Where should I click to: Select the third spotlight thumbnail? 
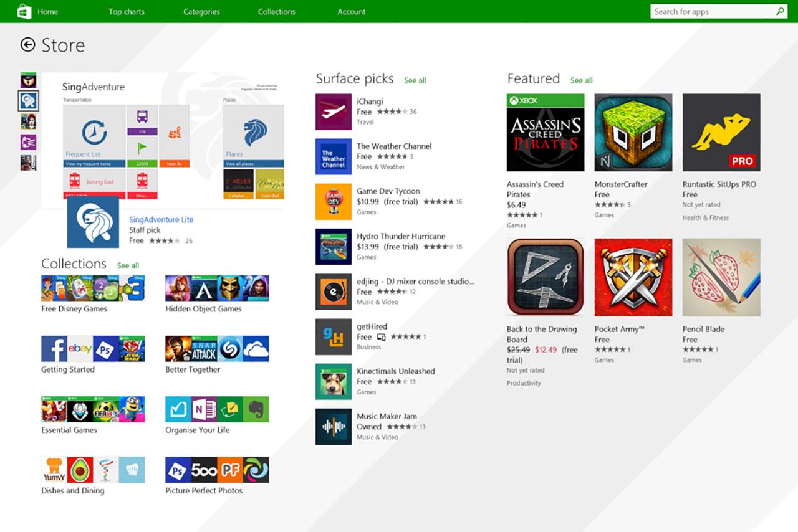tap(28, 121)
